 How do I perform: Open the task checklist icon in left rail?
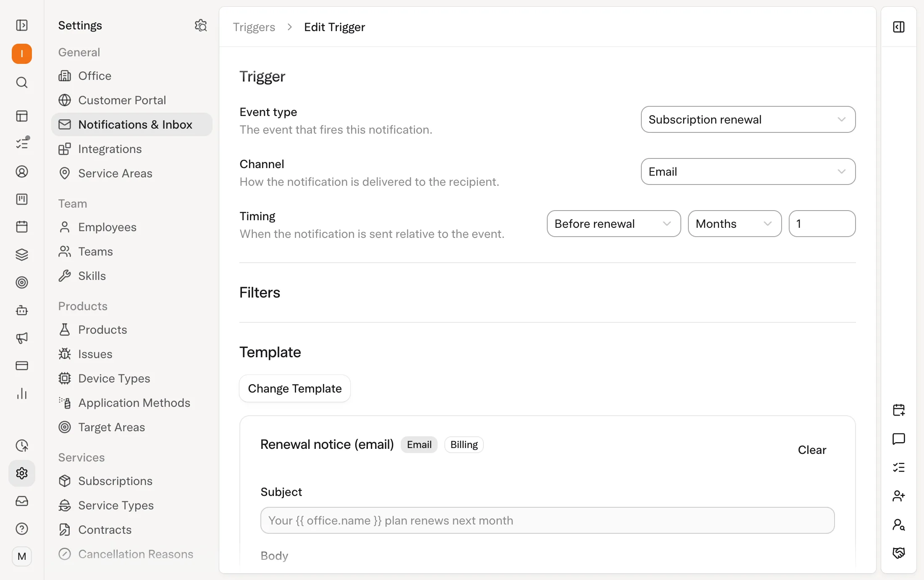click(22, 144)
